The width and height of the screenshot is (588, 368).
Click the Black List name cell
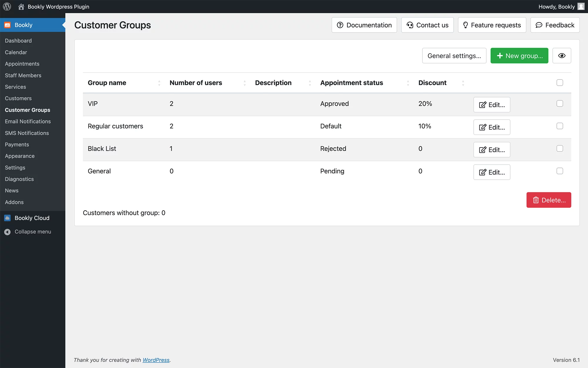pos(102,149)
